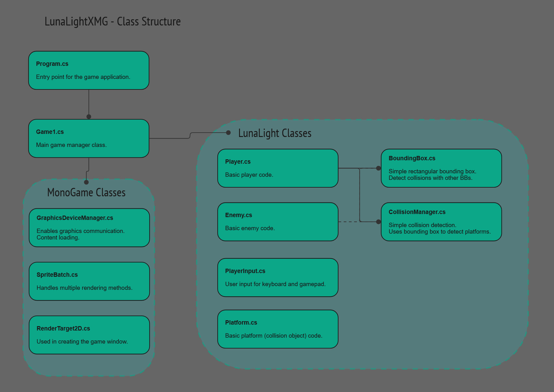Screen dimensions: 554x392
Task: Click 'Handles multiple rendering methods.' text
Action: (x=85, y=288)
